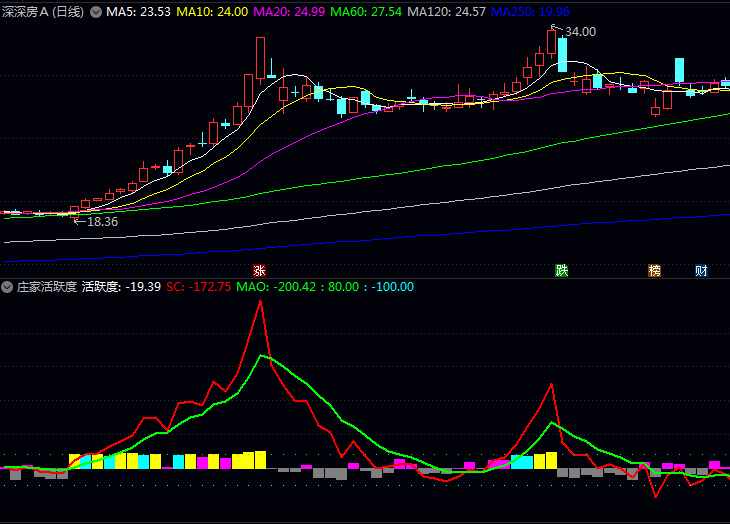Click the 34.00 high price marker

580,32
